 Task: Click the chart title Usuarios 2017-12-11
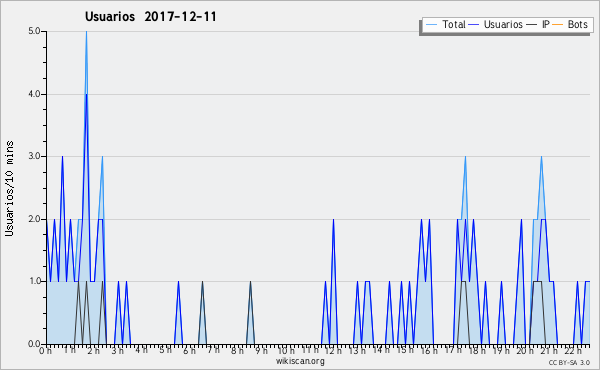150,16
